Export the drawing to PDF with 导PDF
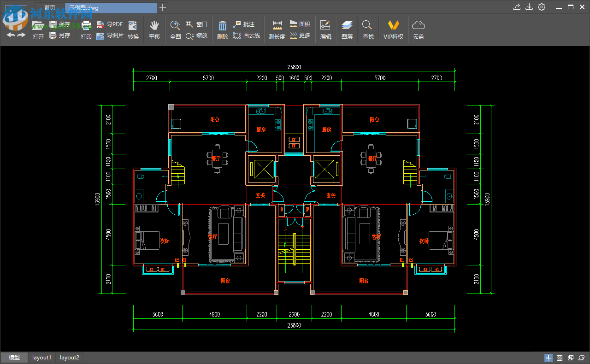Image resolution: width=590 pixels, height=364 pixels. tap(110, 24)
